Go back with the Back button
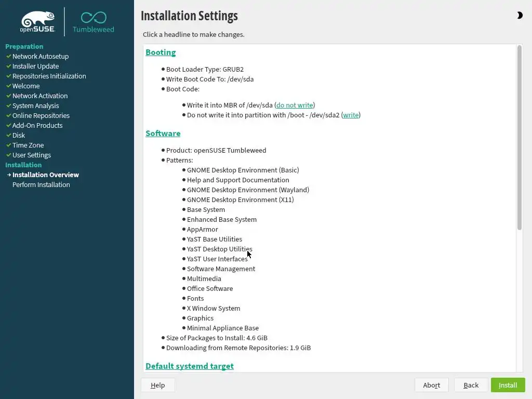 pos(471,385)
